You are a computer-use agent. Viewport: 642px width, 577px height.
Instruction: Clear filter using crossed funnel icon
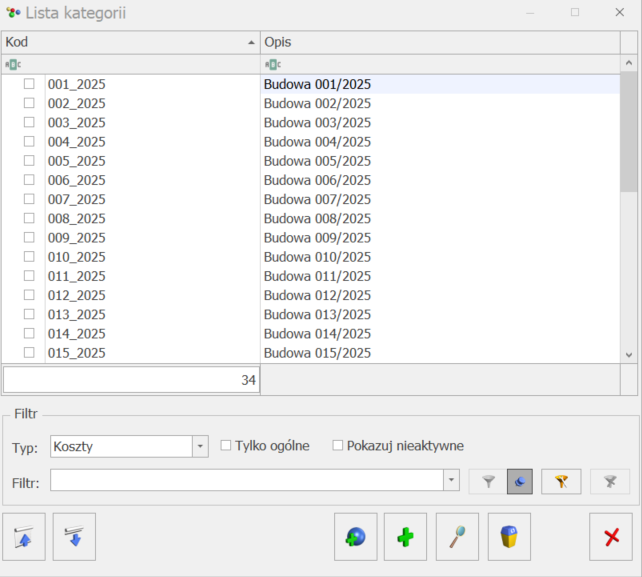610,482
